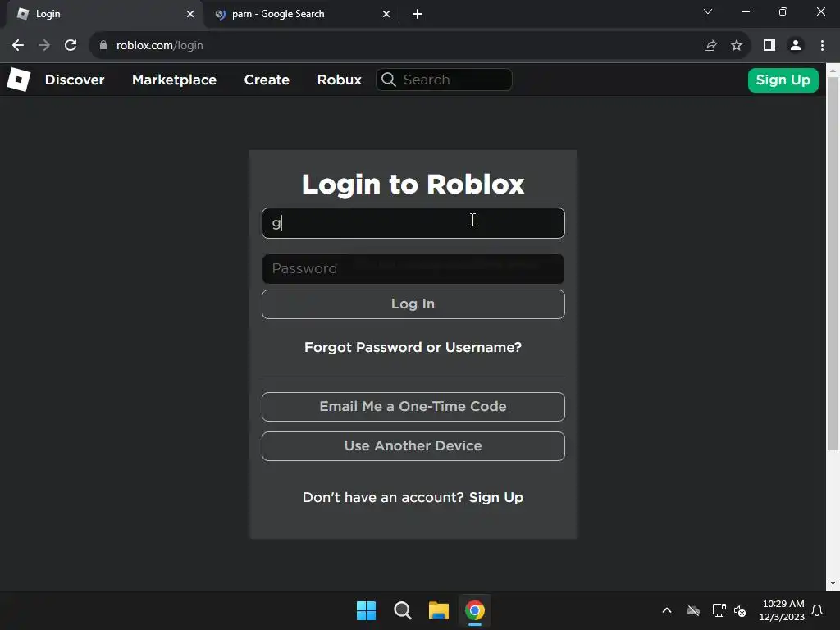Viewport: 840px width, 630px height.
Task: Switch to the Login tab
Action: tap(104, 14)
